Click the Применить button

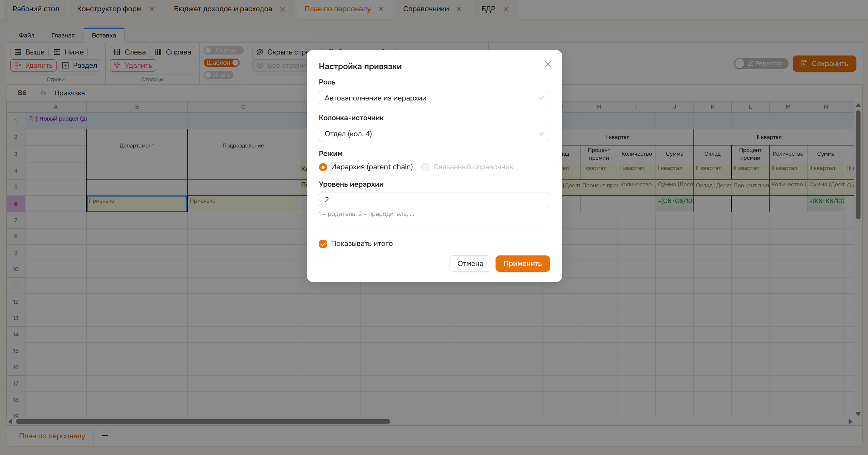(x=522, y=264)
